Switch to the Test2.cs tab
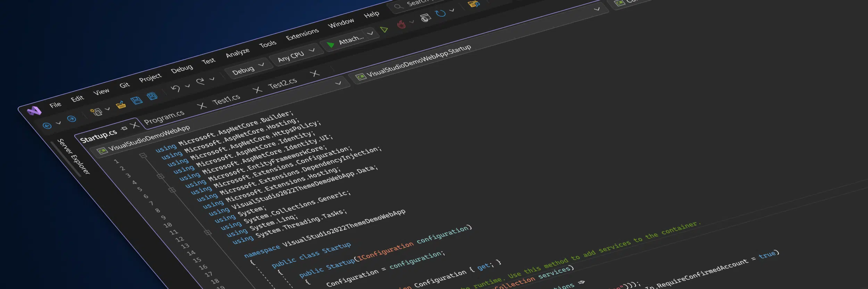Screen dimensions: 868x289 (283, 83)
